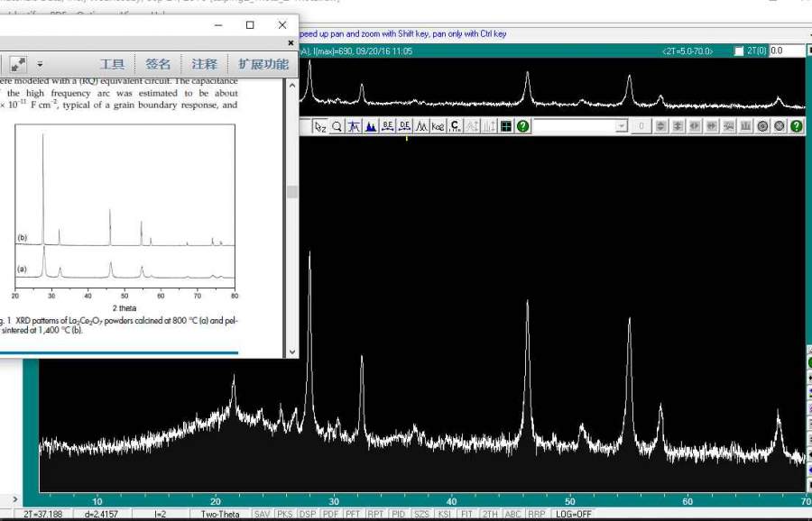
Task: Toggle the Two-Theta axis mode
Action: coord(220,515)
